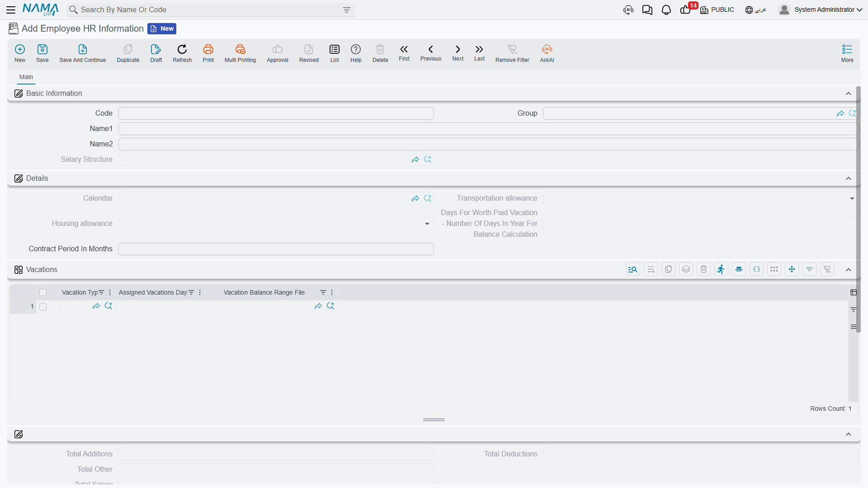The width and height of the screenshot is (868, 488).
Task: Collapse the Basic Information section
Action: tap(849, 94)
